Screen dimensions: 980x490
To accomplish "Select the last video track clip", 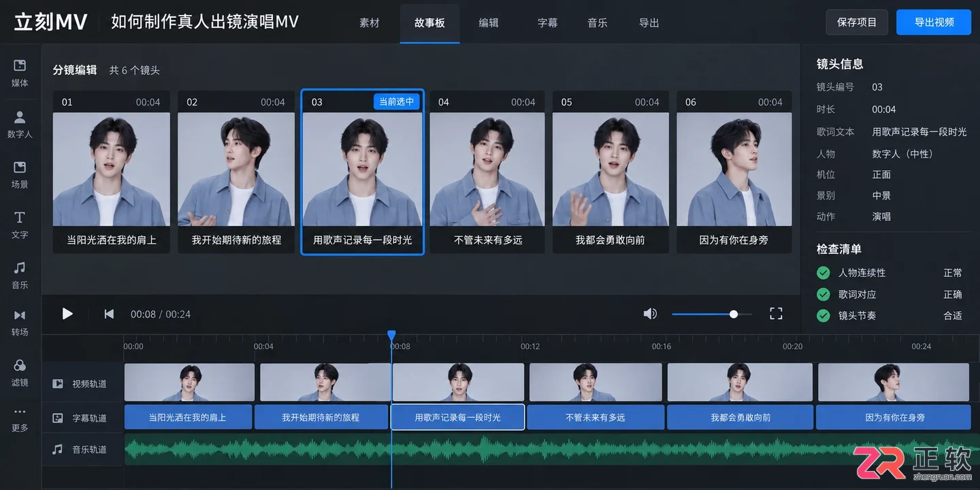I will point(893,382).
